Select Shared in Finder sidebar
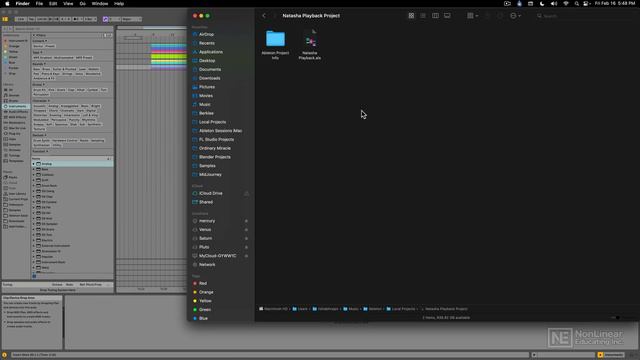The image size is (640, 360). point(206,202)
